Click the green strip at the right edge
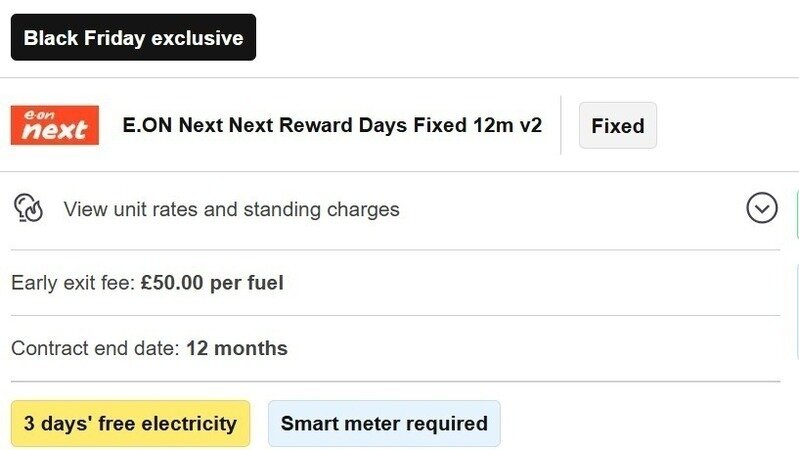 [796, 213]
